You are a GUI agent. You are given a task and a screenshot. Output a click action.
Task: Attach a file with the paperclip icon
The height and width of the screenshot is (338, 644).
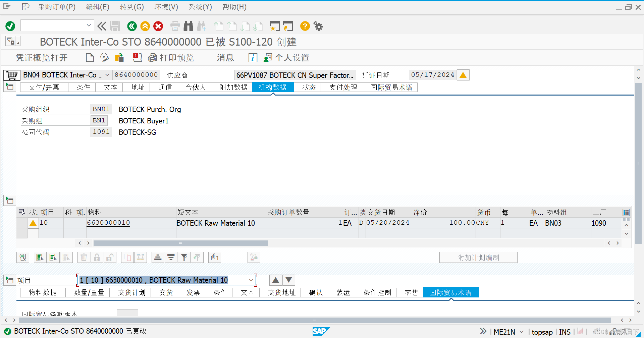click(x=214, y=257)
